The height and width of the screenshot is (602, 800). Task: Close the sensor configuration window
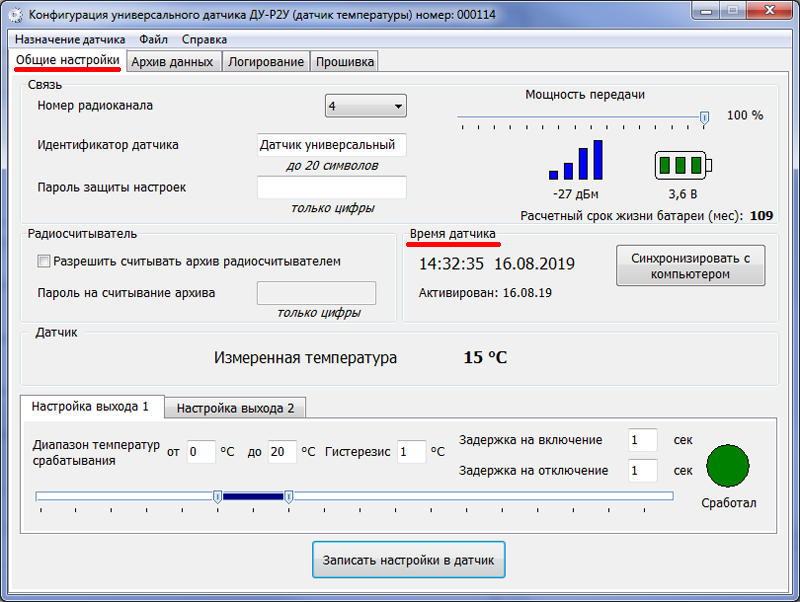(770, 10)
